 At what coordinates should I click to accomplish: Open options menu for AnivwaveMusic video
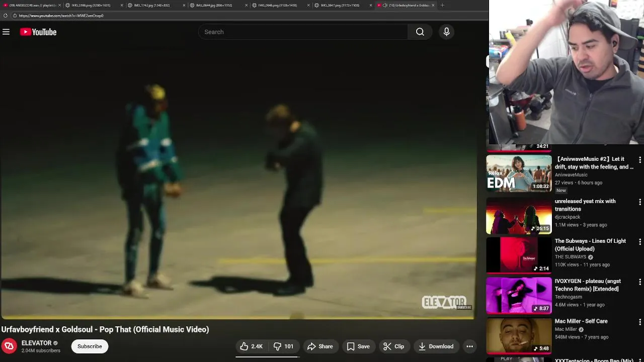click(x=639, y=160)
